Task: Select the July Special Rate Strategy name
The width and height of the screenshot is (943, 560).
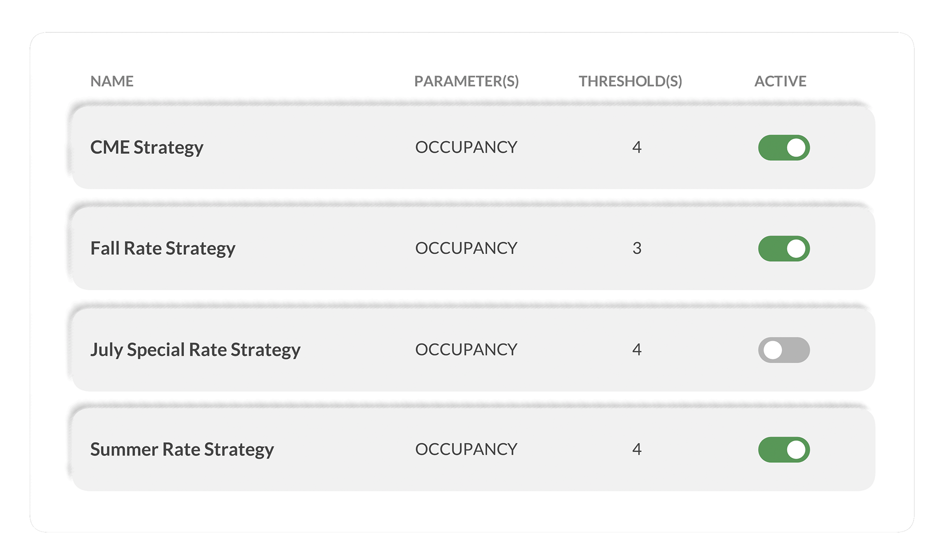Action: tap(195, 349)
